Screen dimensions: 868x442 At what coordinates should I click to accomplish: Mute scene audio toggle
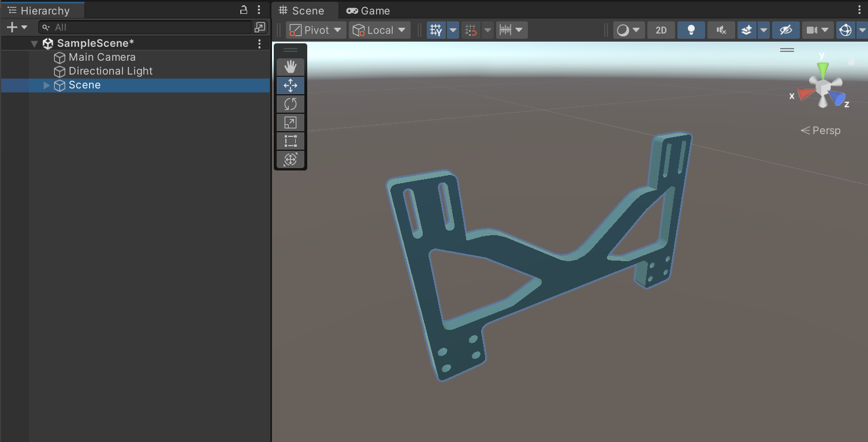[x=721, y=30]
